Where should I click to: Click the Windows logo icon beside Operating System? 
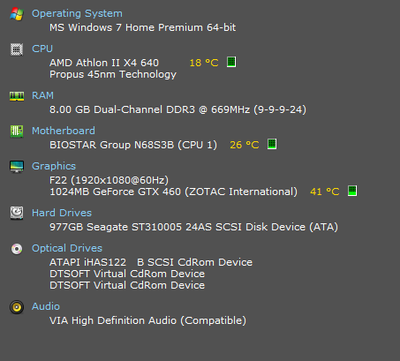pos(17,14)
